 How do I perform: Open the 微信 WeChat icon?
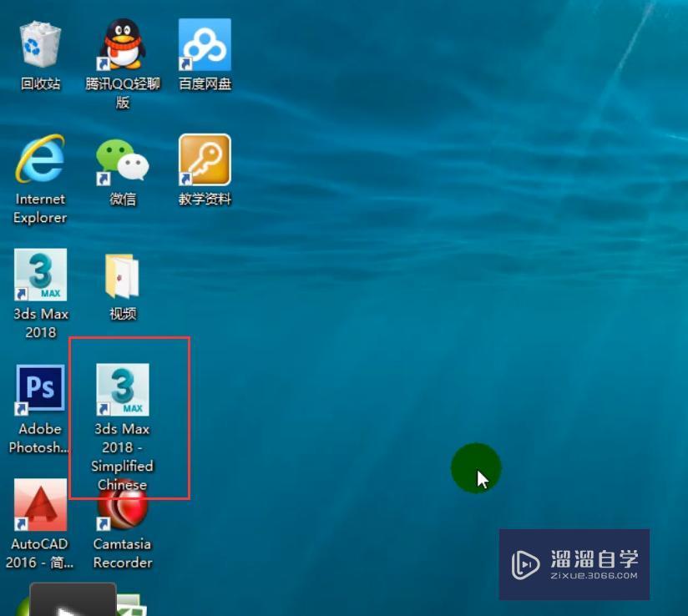pyautogui.click(x=123, y=160)
